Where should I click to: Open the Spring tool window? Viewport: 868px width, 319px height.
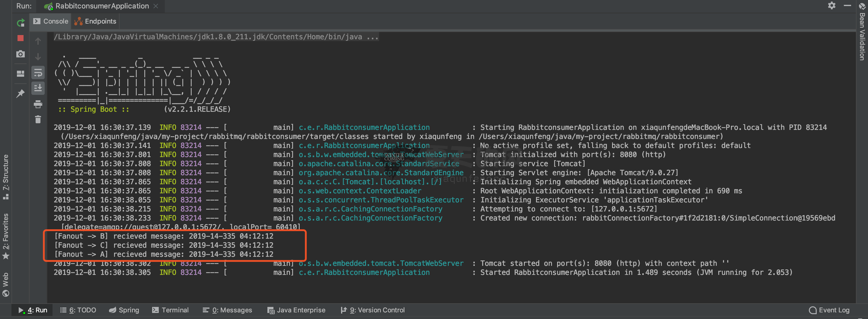124,310
